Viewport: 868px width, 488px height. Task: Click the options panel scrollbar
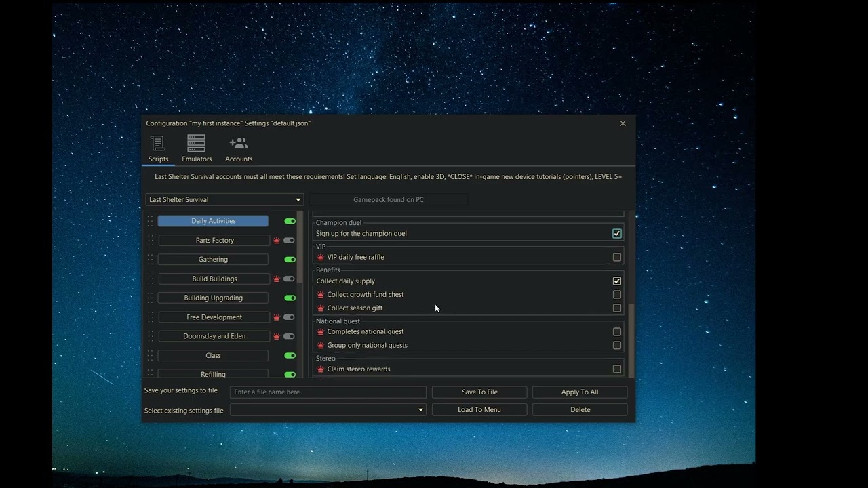pyautogui.click(x=631, y=339)
